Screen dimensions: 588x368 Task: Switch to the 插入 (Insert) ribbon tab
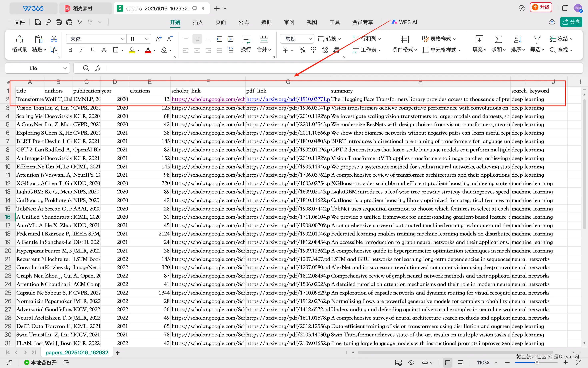198,22
